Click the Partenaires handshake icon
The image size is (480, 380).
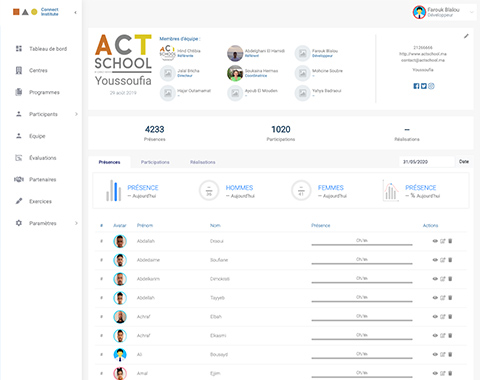coord(19,179)
